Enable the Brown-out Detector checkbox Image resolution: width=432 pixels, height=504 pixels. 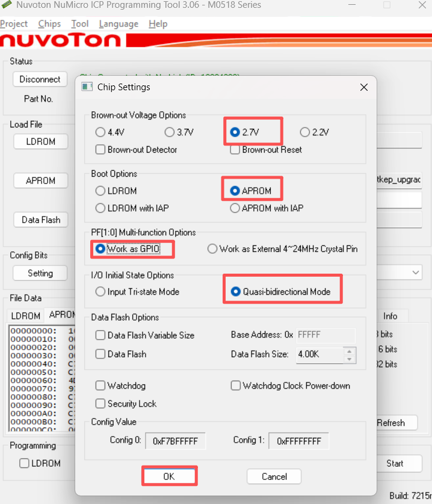(x=100, y=149)
